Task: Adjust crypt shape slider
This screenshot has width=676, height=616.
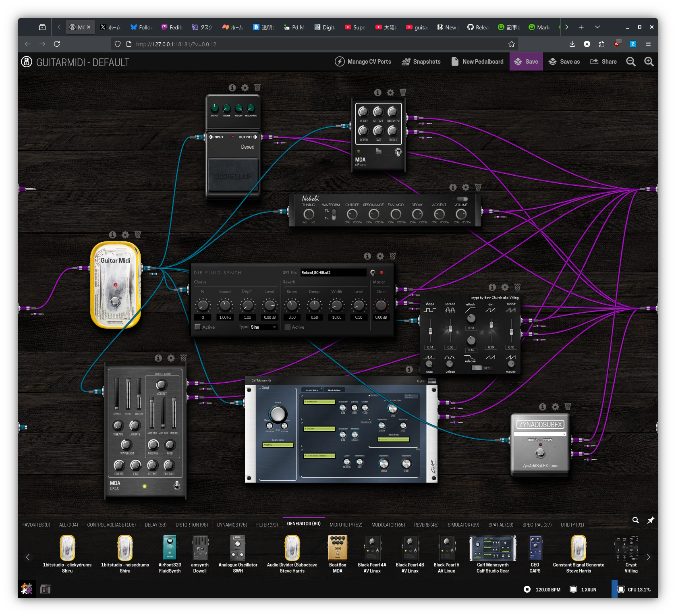Action: (x=430, y=331)
